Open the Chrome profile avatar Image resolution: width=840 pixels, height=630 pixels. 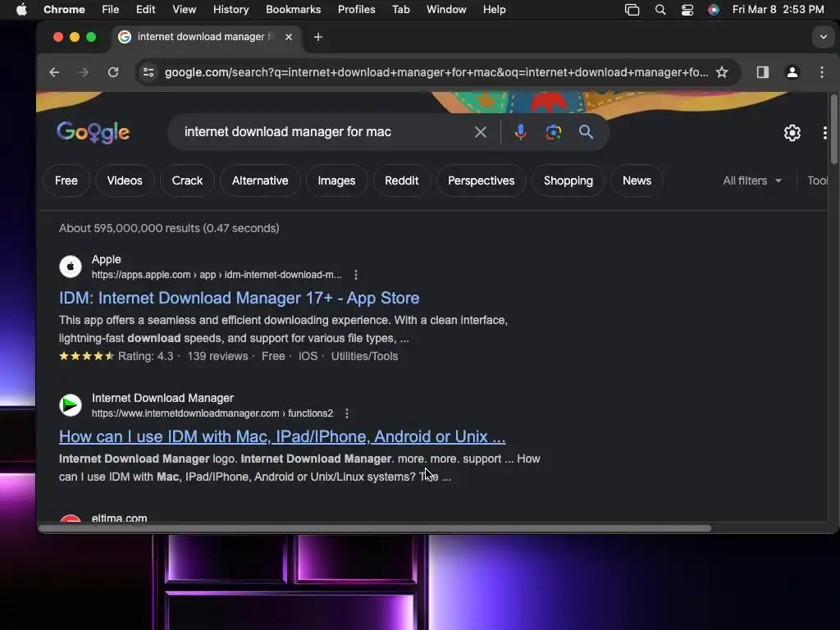[792, 72]
